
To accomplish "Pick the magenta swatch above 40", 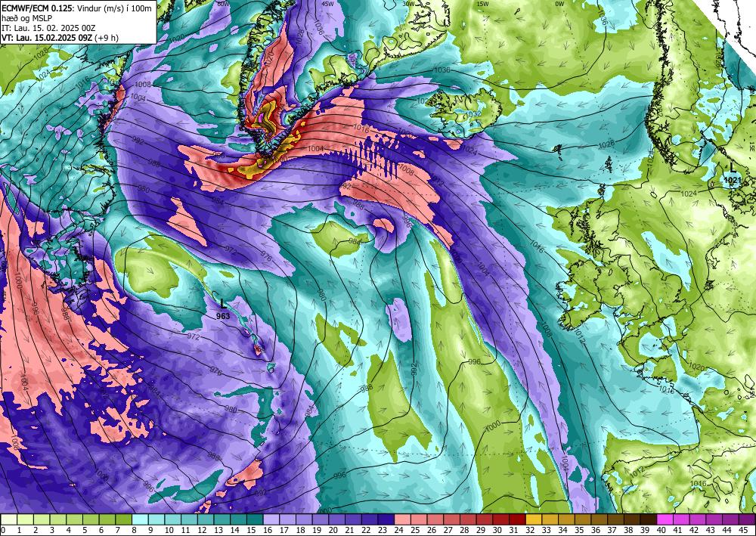I will [665, 519].
